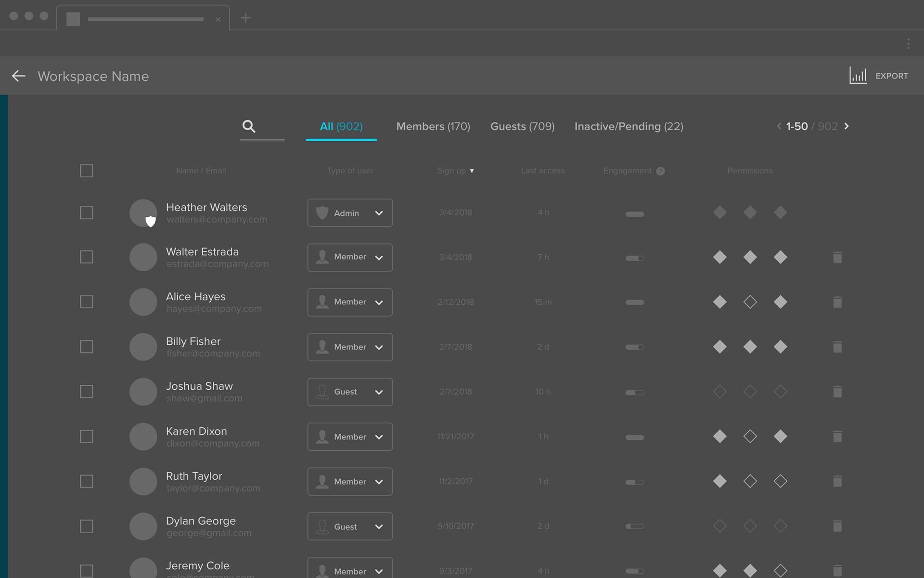The width and height of the screenshot is (924, 578).
Task: Toggle Alice Hayes' second permission diamond
Action: (x=750, y=302)
